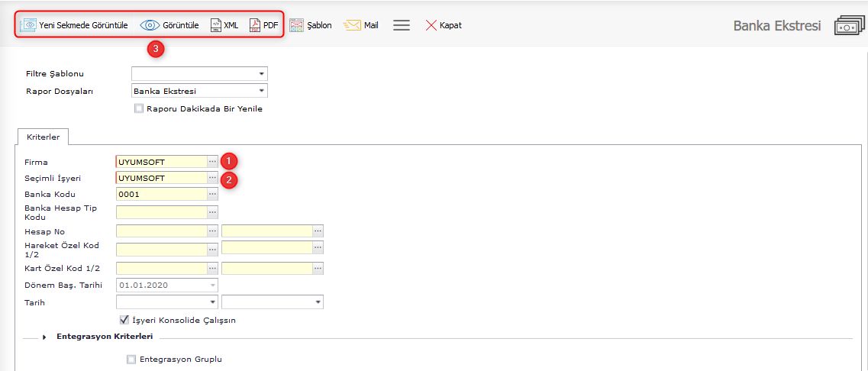Open the Şablon template icon
Image resolution: width=868 pixels, height=371 pixels.
pyautogui.click(x=297, y=25)
